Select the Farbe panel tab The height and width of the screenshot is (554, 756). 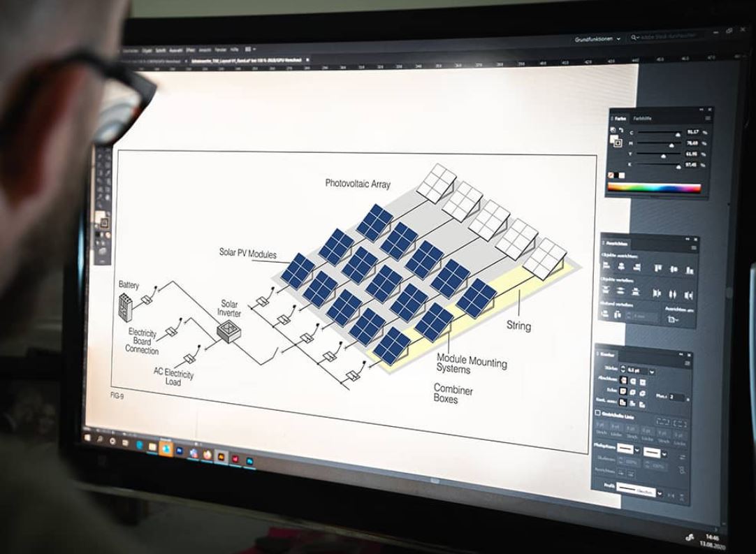click(x=620, y=119)
